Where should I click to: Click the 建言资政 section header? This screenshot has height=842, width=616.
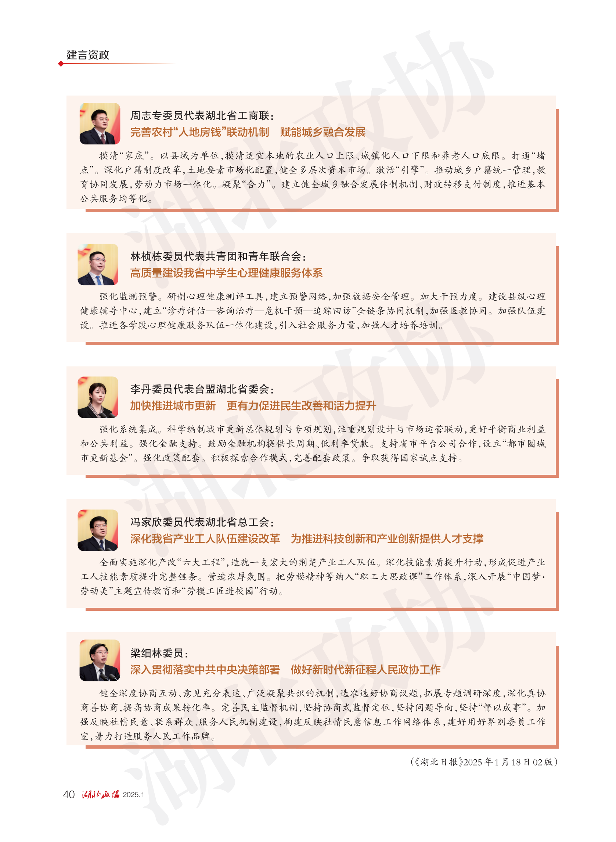coord(88,55)
